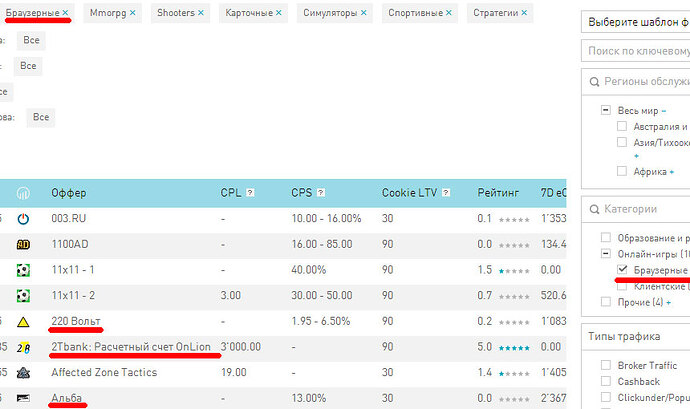Remove the Стратегии filter tag
Image resolution: width=690 pixels, height=409 pixels.
(x=524, y=13)
